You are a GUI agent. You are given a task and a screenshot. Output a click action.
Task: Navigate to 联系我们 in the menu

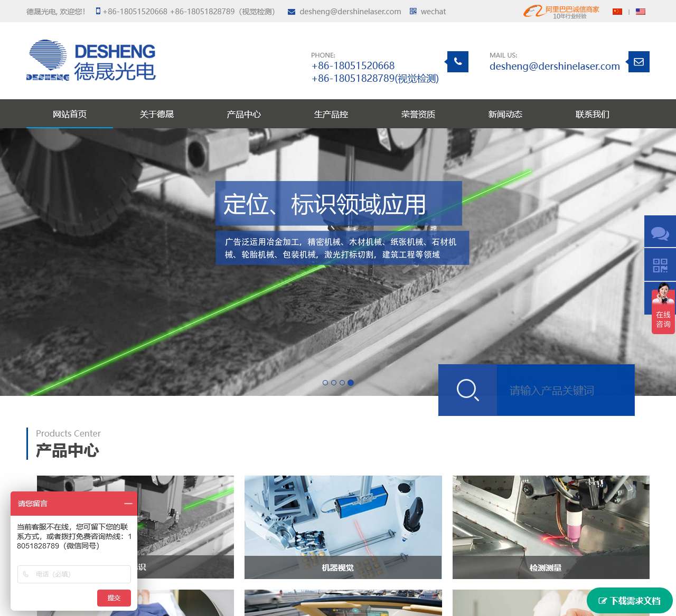(x=592, y=114)
